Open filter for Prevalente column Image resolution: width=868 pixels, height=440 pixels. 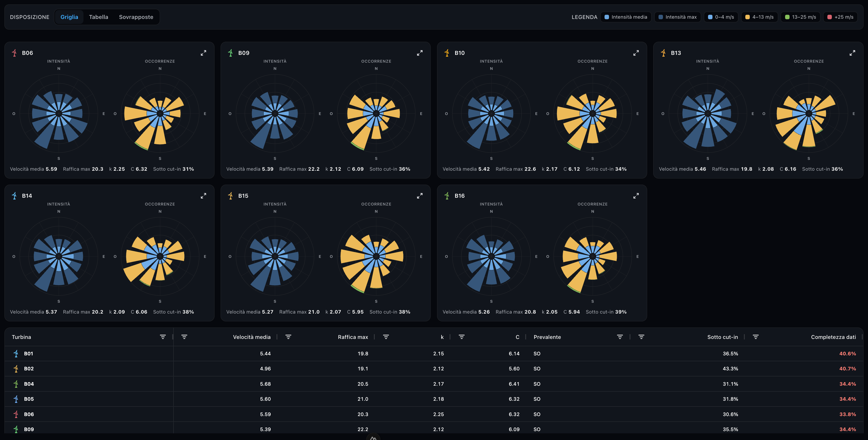(620, 337)
